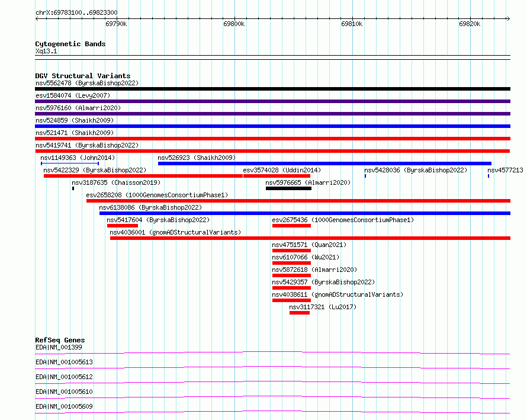Select the red esv2658208 variant bar
527x420 pixels.
click(298, 201)
